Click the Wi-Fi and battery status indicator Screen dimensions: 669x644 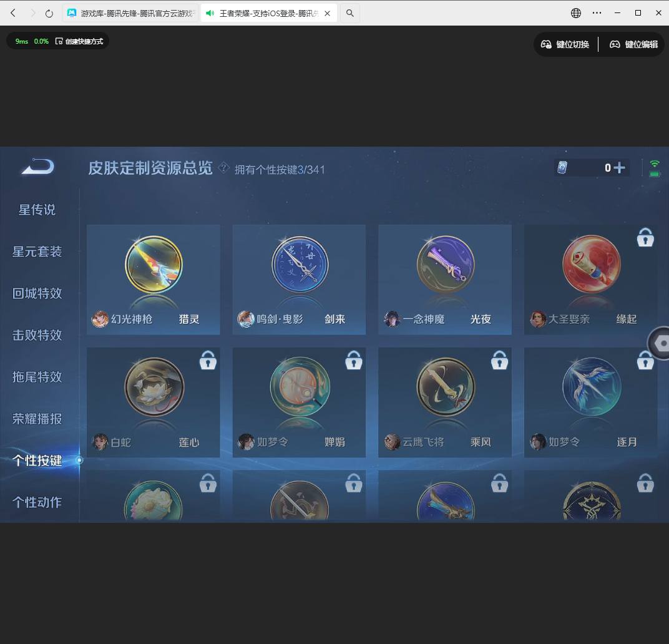pyautogui.click(x=654, y=167)
